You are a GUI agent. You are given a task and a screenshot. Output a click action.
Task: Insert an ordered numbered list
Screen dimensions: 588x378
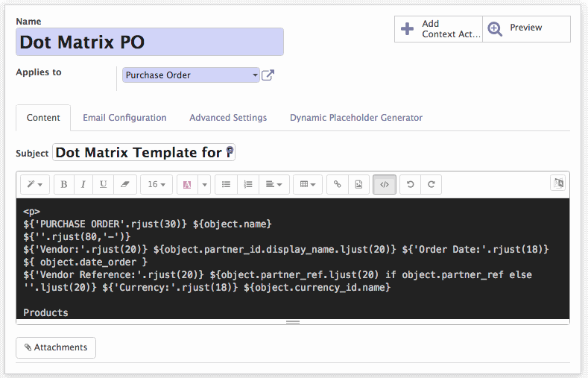tap(248, 184)
